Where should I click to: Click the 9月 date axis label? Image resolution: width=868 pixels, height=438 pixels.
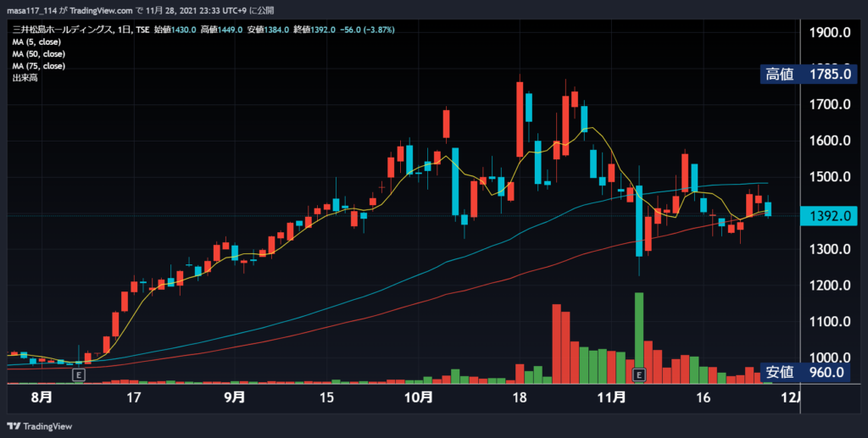click(x=235, y=397)
